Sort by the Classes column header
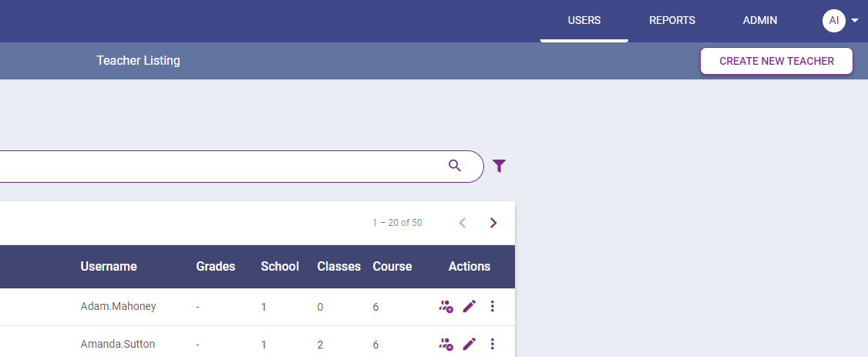This screenshot has height=357, width=868. (x=338, y=267)
